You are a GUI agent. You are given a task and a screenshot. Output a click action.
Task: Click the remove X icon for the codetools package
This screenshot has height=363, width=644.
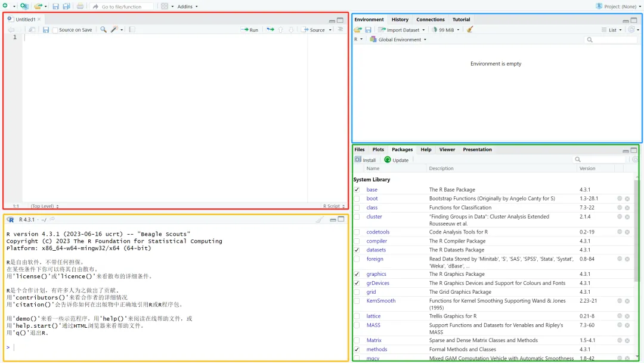click(x=627, y=232)
